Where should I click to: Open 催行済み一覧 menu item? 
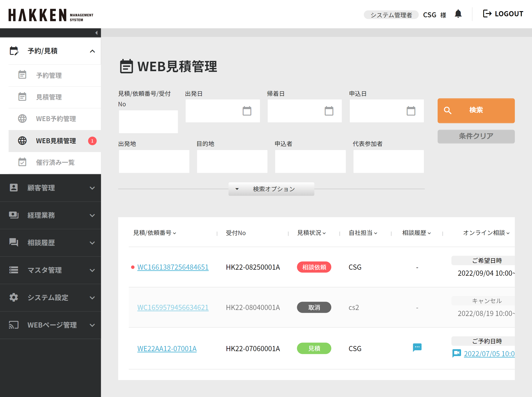tap(55, 162)
